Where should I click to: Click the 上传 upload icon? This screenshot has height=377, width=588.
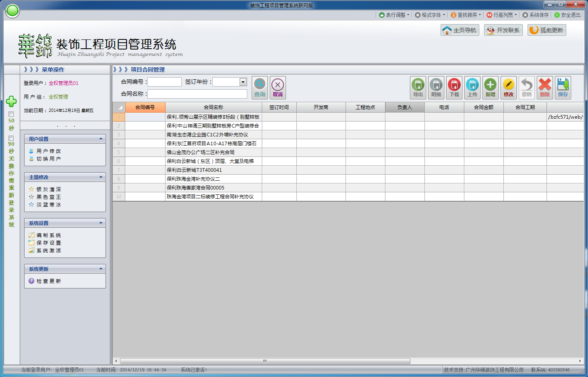coord(472,87)
